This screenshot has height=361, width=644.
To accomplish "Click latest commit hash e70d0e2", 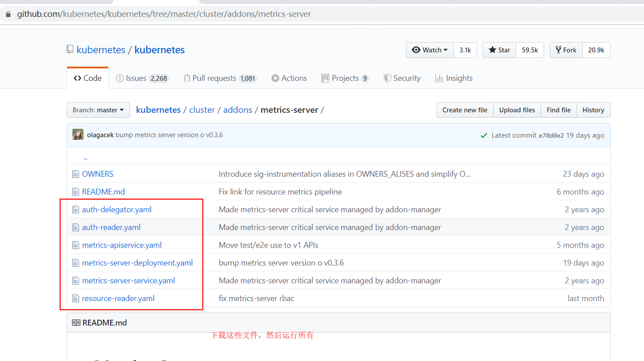I will point(551,135).
